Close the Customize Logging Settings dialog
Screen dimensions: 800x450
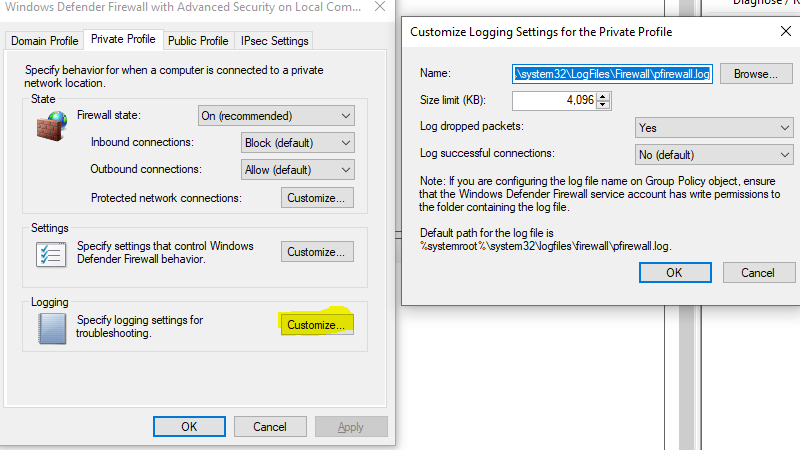point(785,32)
